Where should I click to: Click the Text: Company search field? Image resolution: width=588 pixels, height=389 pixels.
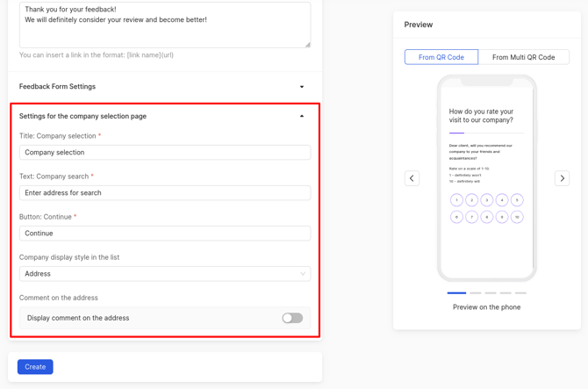pyautogui.click(x=165, y=193)
